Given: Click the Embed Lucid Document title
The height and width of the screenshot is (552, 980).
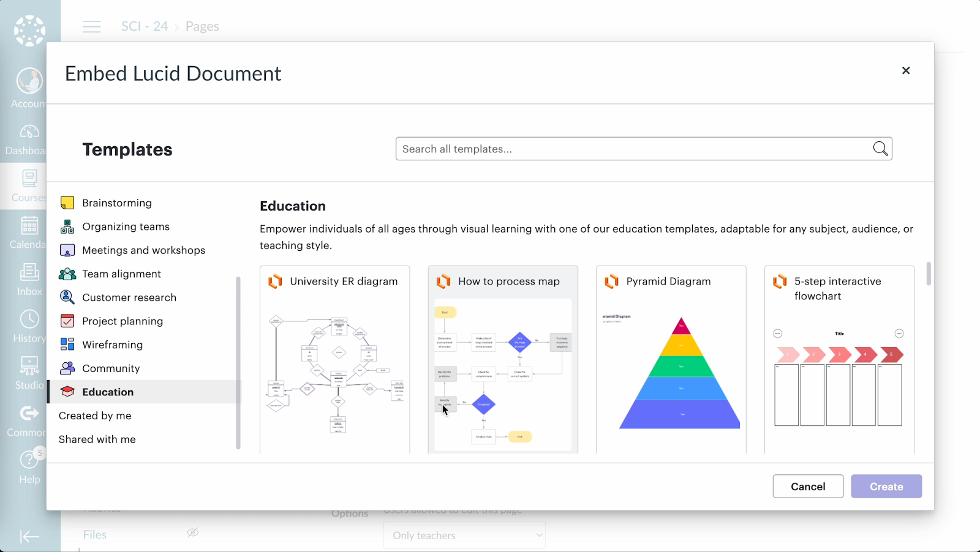Looking at the screenshot, I should pos(173,73).
